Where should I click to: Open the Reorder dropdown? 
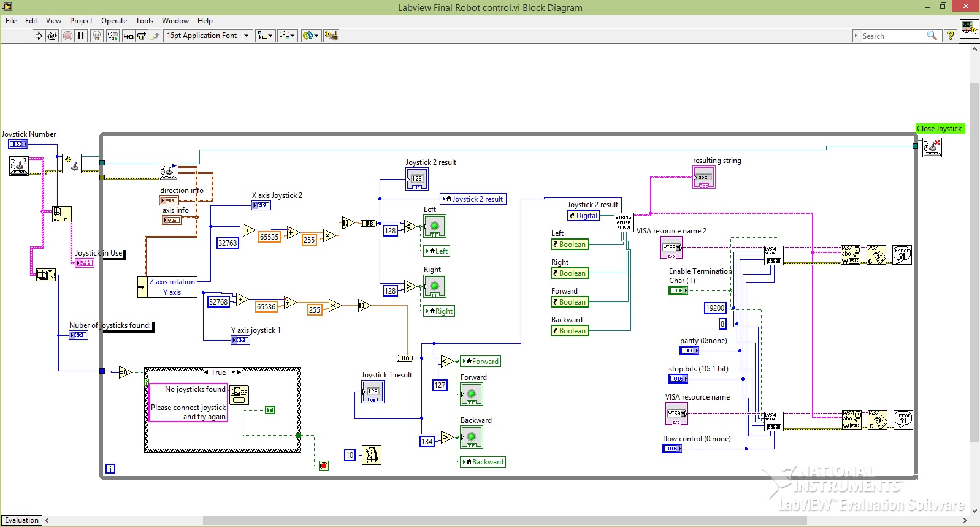[x=311, y=36]
